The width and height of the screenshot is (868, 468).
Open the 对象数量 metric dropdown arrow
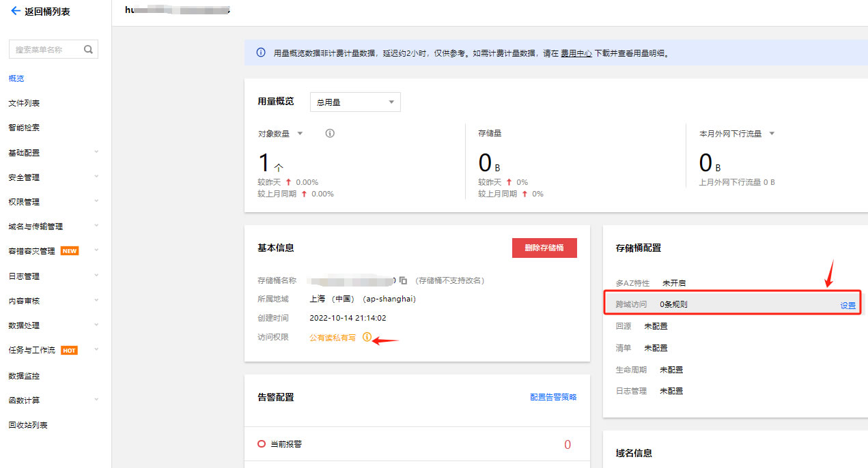coord(300,134)
